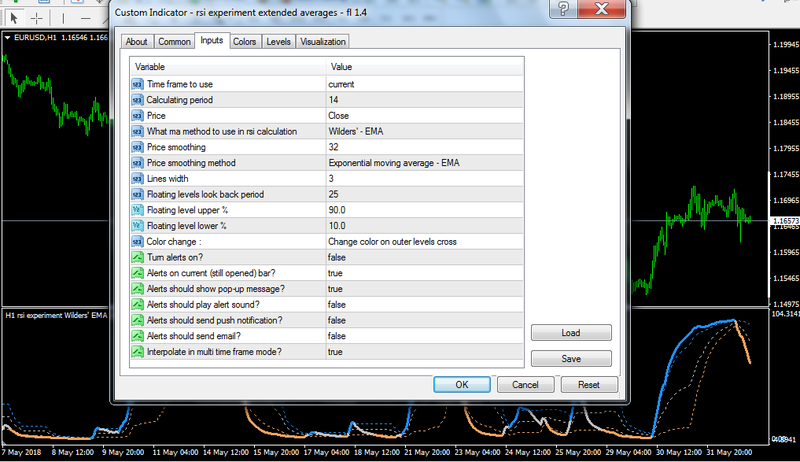Switch to the Inputs tab

[x=212, y=40]
